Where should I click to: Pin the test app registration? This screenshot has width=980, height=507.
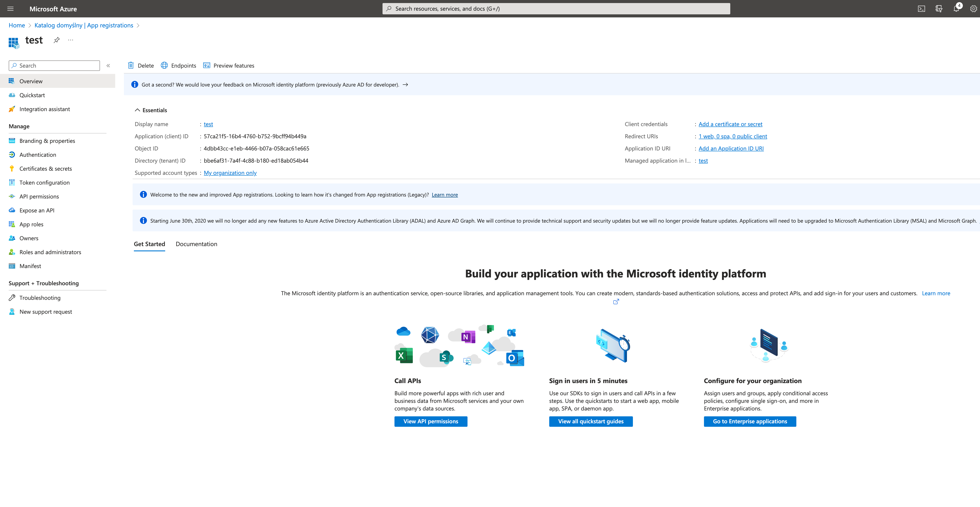57,40
